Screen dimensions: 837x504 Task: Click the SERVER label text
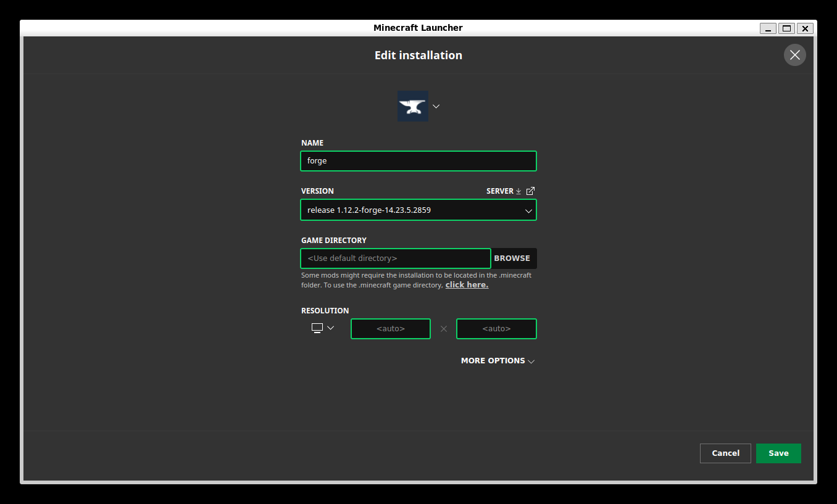point(500,191)
